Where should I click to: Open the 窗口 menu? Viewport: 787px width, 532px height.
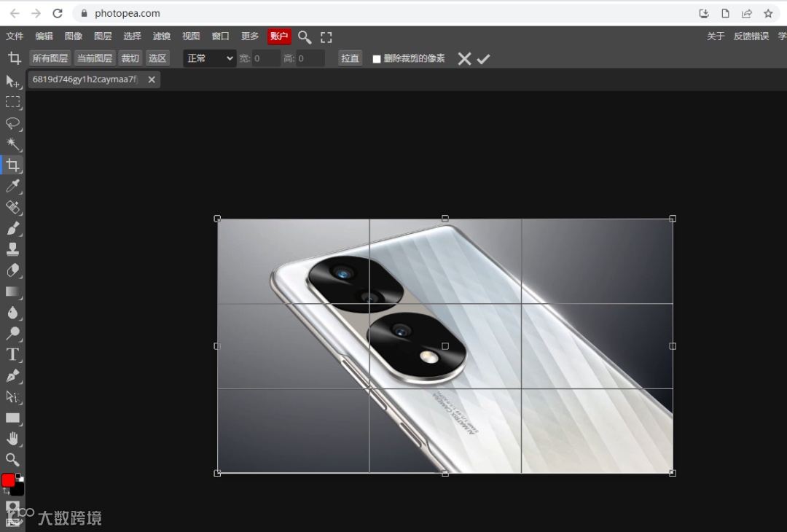click(220, 36)
